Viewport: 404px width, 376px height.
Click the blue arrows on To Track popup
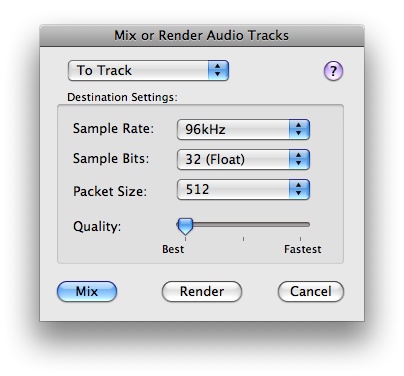pyautogui.click(x=218, y=71)
